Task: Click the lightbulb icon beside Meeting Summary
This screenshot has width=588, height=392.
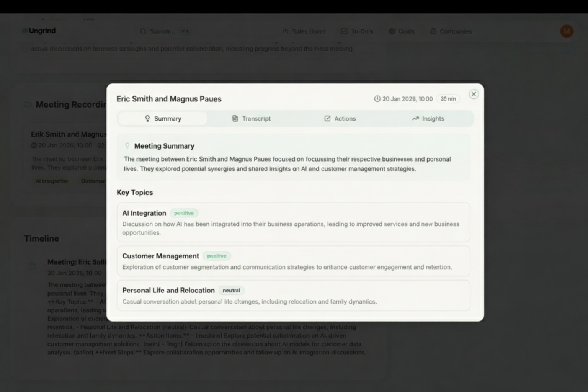Action: (127, 146)
